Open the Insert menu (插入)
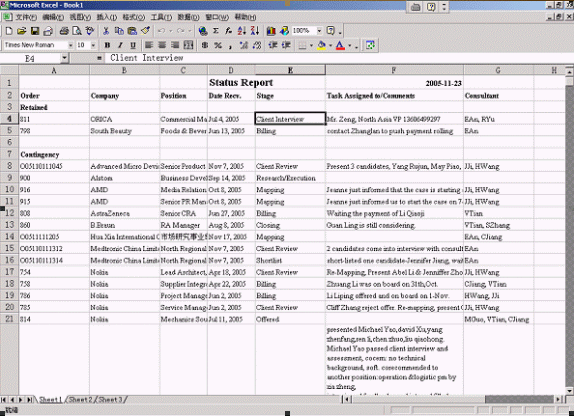Image resolution: width=574 pixels, height=416 pixels. (107, 17)
